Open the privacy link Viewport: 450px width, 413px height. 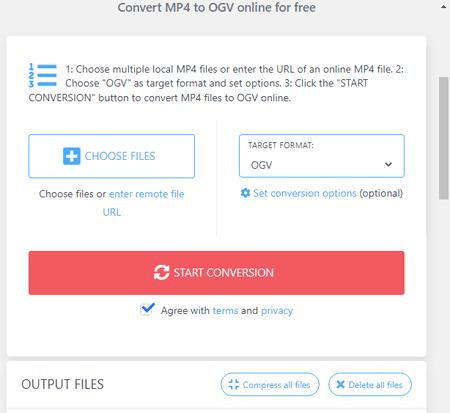(x=277, y=311)
